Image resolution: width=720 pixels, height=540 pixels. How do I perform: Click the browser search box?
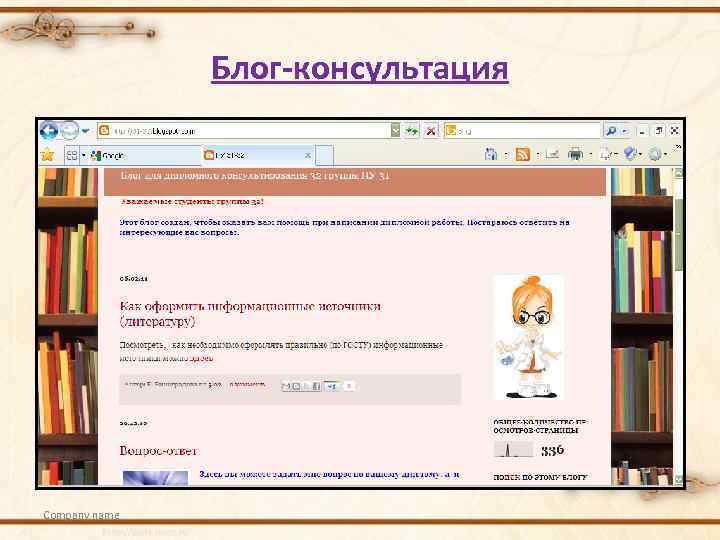click(x=522, y=131)
